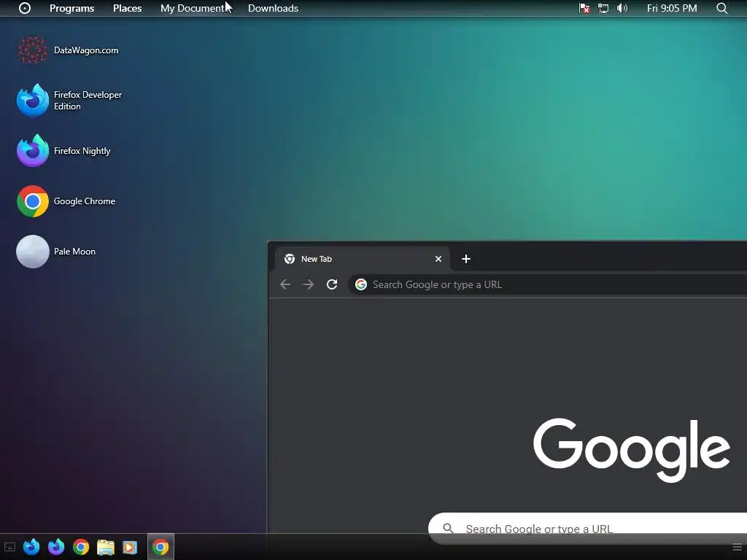Launch Chrome from taskbar launcher
The height and width of the screenshot is (560, 747).
[81, 547]
